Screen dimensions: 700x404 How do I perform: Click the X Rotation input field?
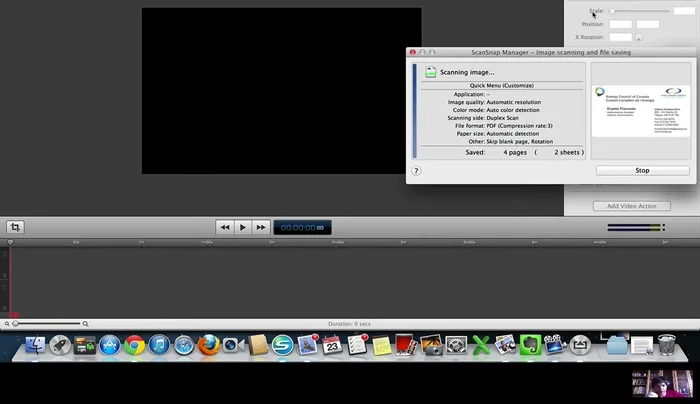pyautogui.click(x=620, y=37)
